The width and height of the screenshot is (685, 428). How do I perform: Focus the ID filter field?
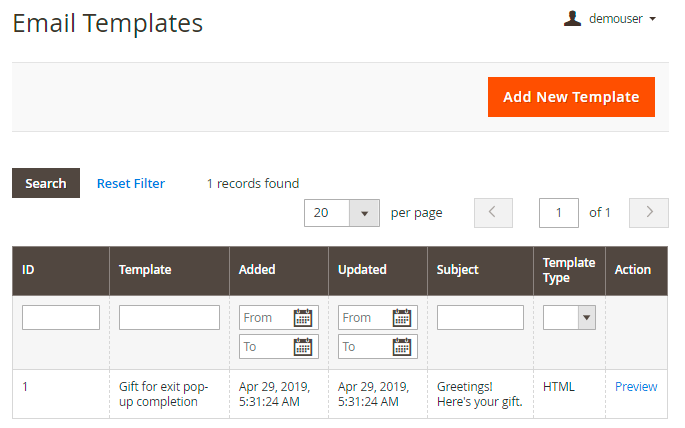(x=61, y=318)
